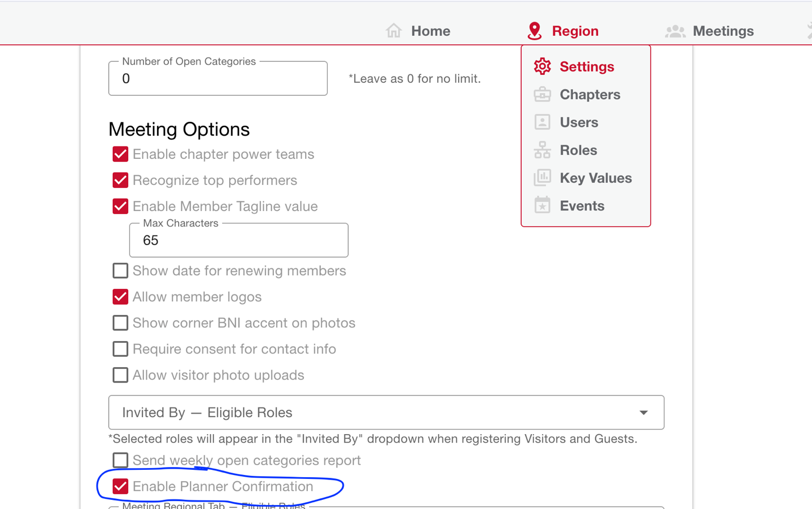Click the Roles hierarchy icon
Image resolution: width=812 pixels, height=509 pixels.
tap(542, 150)
